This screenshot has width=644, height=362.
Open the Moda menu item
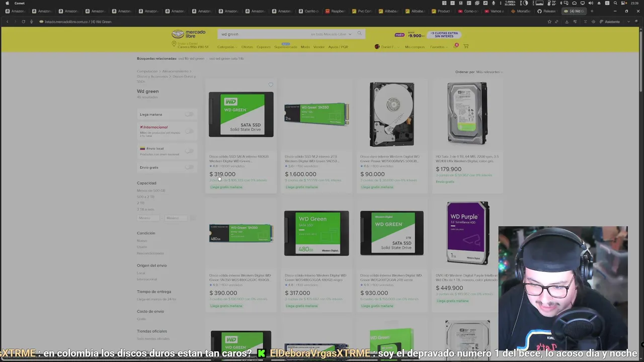[305, 47]
